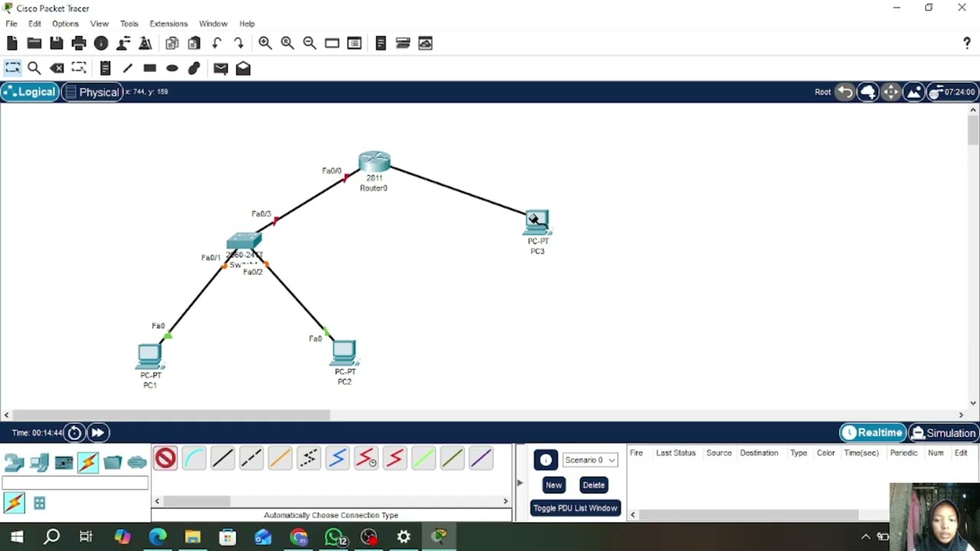Click PC1 device in workspace
Screen dimensions: 980x551
point(149,357)
